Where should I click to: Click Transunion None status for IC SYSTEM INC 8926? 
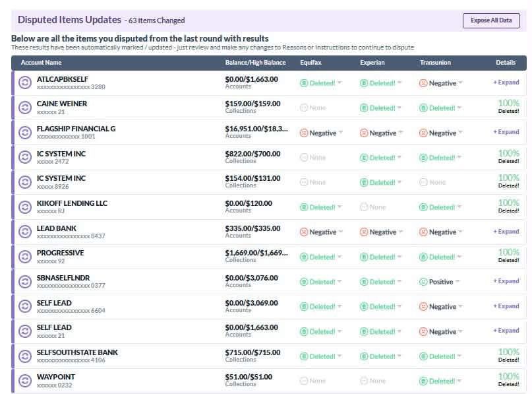[432, 182]
